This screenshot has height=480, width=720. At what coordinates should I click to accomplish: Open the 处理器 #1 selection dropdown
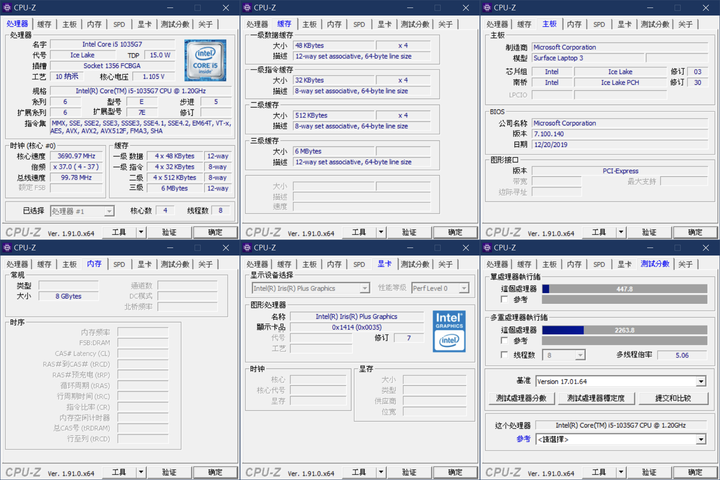[109, 211]
